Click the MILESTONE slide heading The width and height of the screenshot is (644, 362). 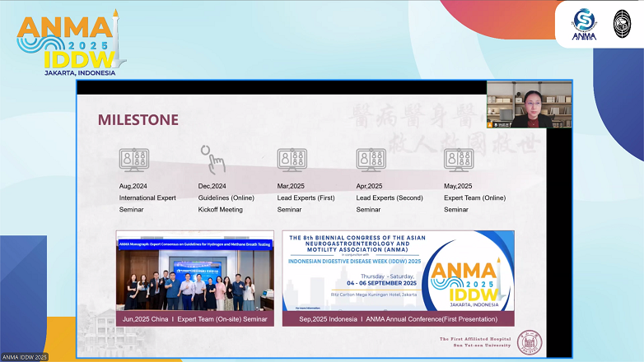click(138, 120)
